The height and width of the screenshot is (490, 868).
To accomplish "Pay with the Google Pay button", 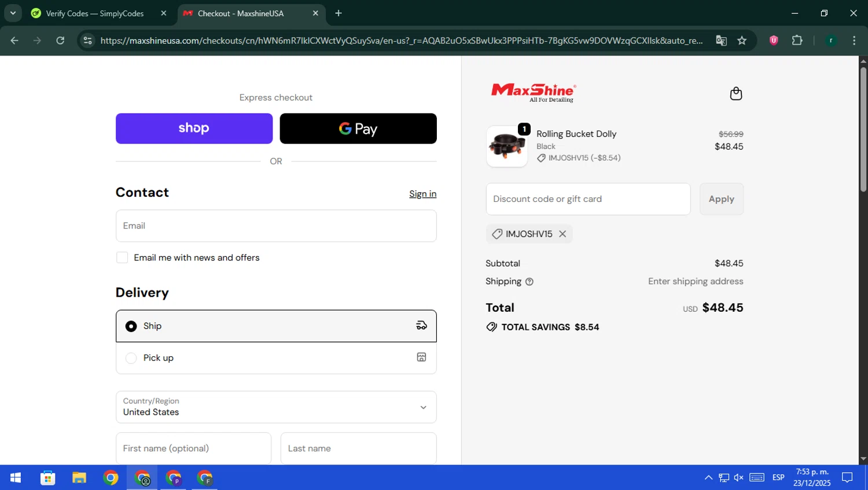I will [358, 128].
